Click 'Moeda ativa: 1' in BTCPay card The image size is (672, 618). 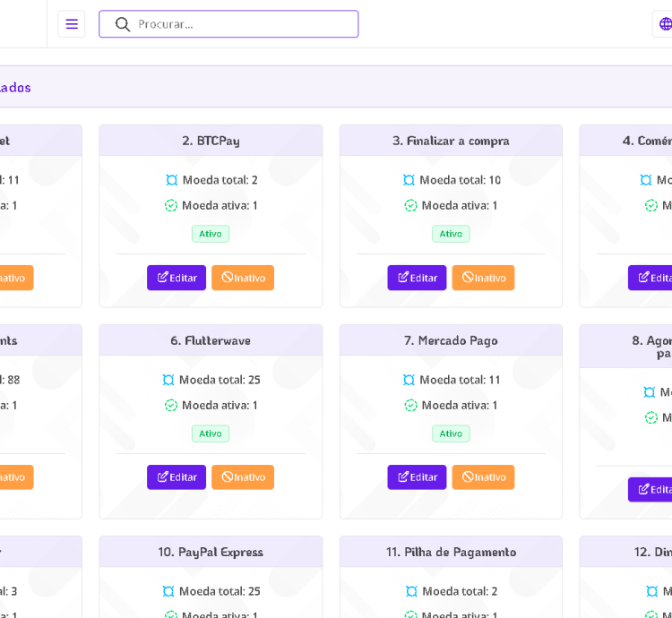pyautogui.click(x=220, y=206)
